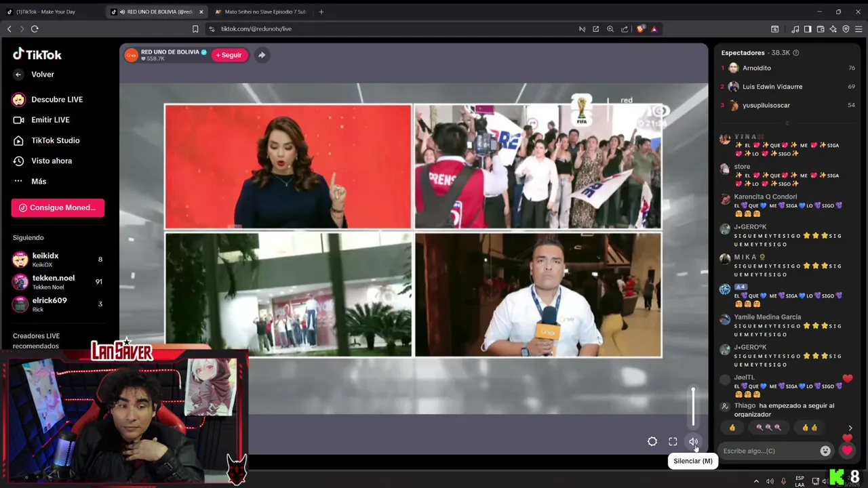Go back in browser history
The height and width of the screenshot is (488, 868).
pos(9,28)
